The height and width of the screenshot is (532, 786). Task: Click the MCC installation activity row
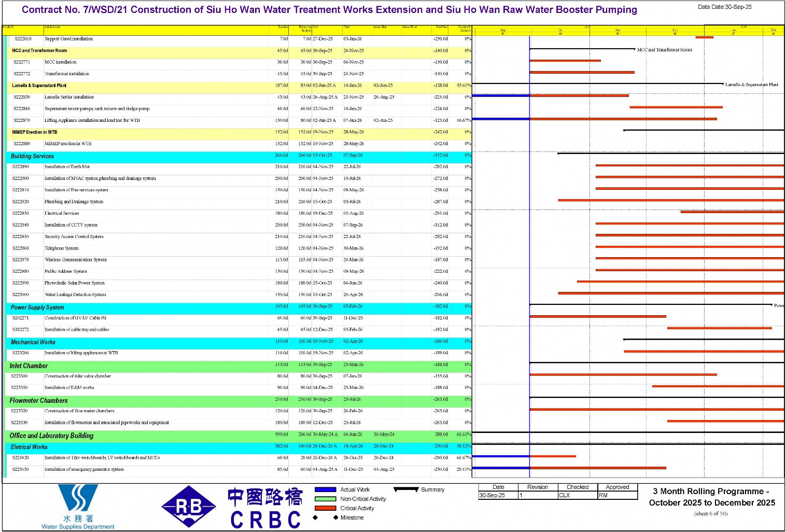(239, 62)
